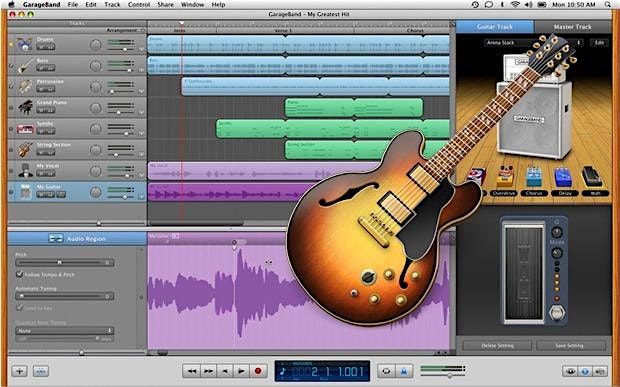
Task: Toggle the checkbox left of the Bass track
Action: point(11,65)
